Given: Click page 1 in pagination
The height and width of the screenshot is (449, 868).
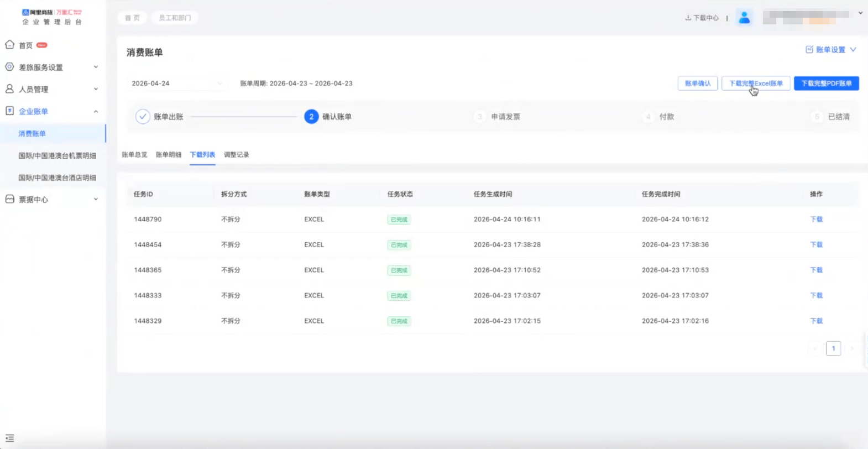Looking at the screenshot, I should (x=833, y=348).
